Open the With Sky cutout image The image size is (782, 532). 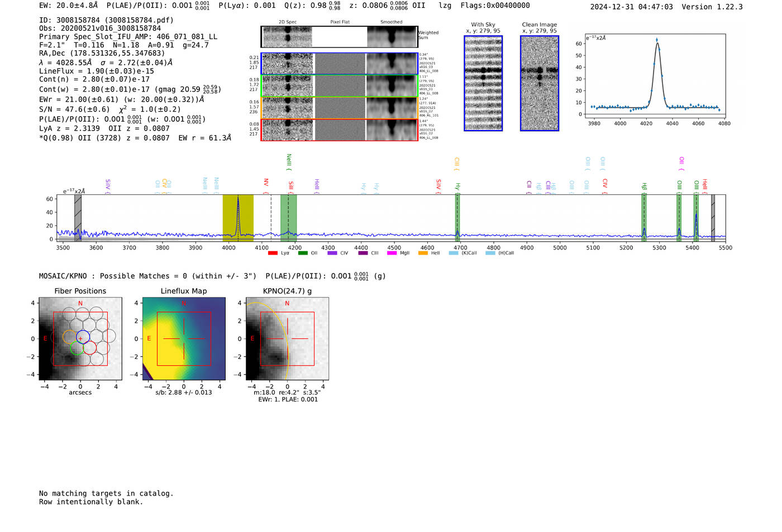coord(483,83)
